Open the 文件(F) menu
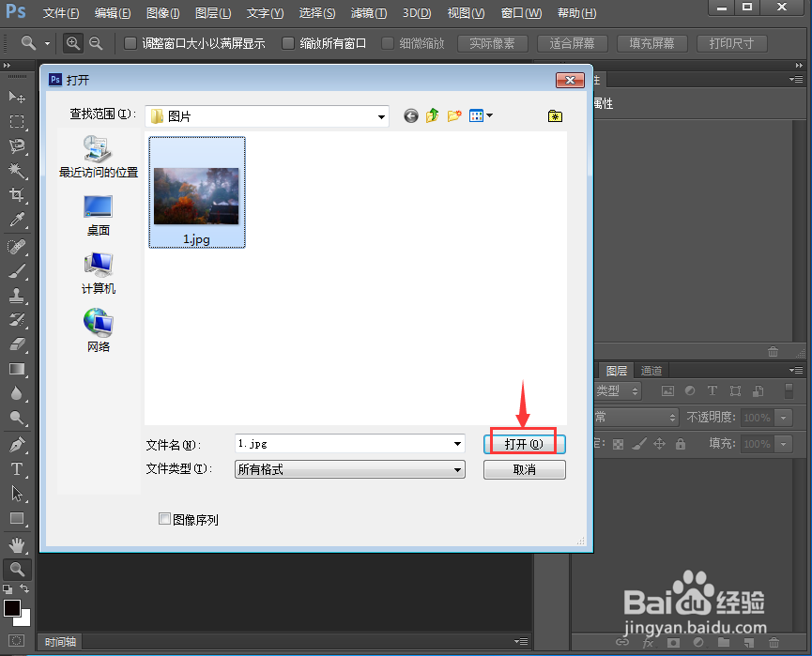This screenshot has height=656, width=812. click(x=61, y=13)
